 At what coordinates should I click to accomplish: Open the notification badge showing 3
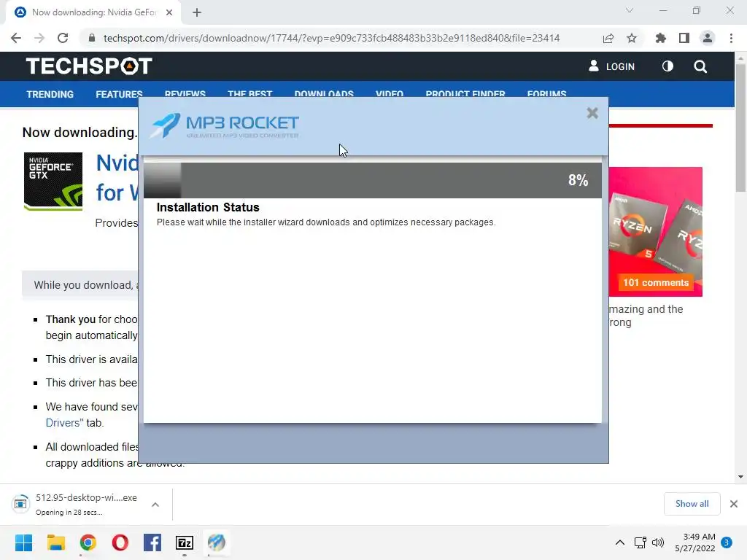click(727, 542)
